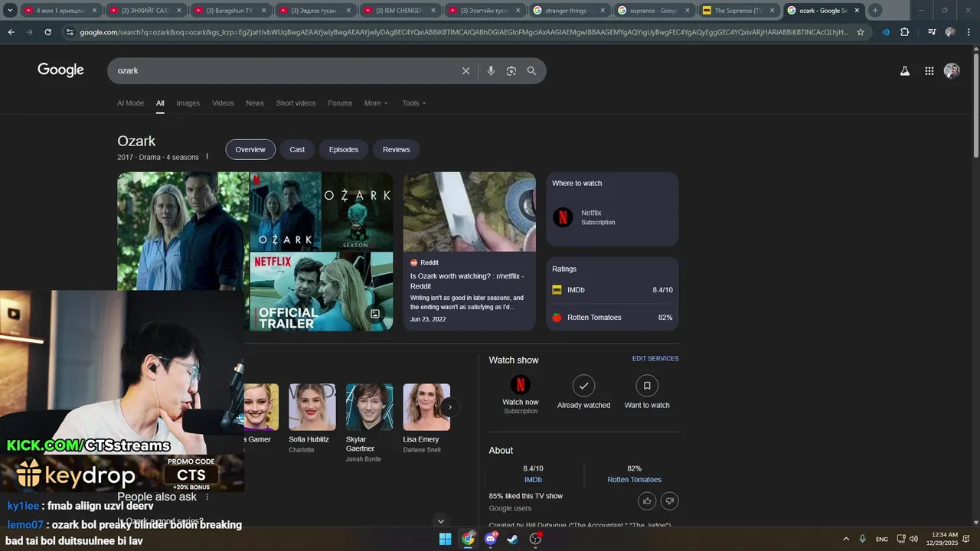Switch to Images results tab
The image size is (980, 551).
click(188, 103)
